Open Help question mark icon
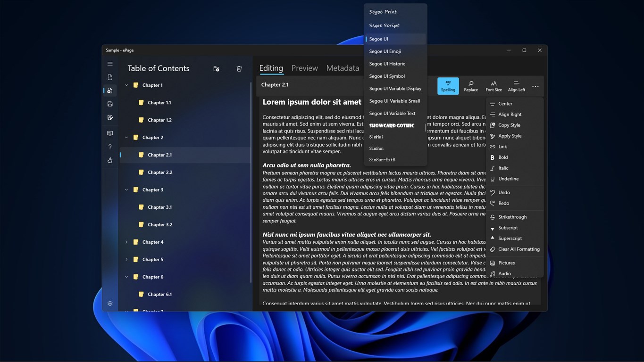The width and height of the screenshot is (644, 362). pos(110,147)
